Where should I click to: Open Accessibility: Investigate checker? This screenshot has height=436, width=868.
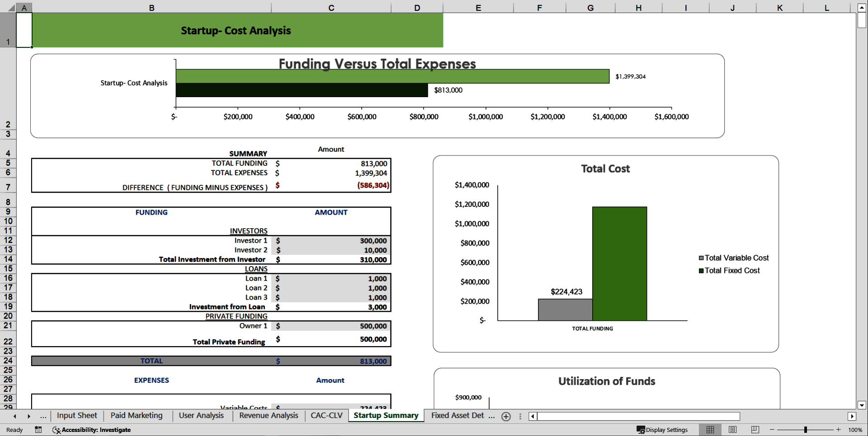(92, 430)
